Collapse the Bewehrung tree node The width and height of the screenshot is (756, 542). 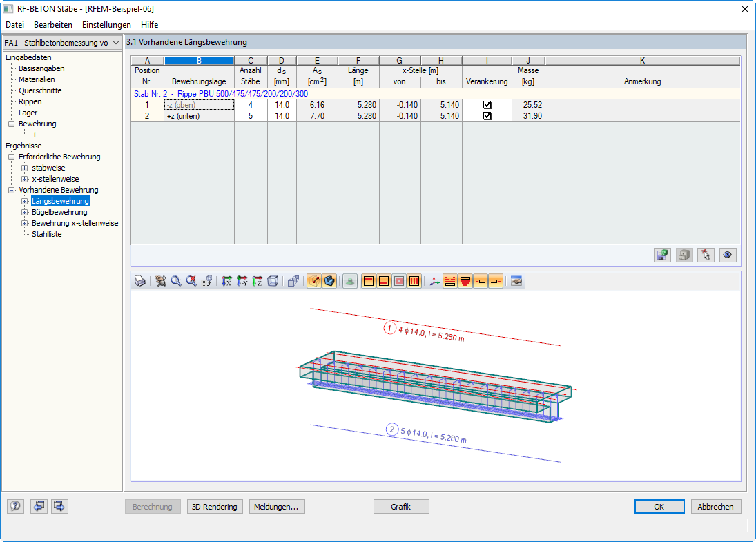pyautogui.click(x=11, y=124)
